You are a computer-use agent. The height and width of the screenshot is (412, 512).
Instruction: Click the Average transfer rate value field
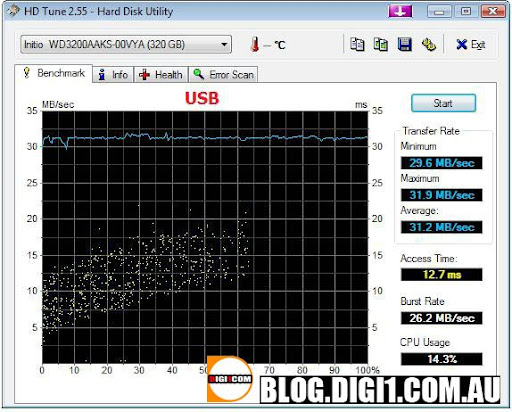[x=442, y=227]
